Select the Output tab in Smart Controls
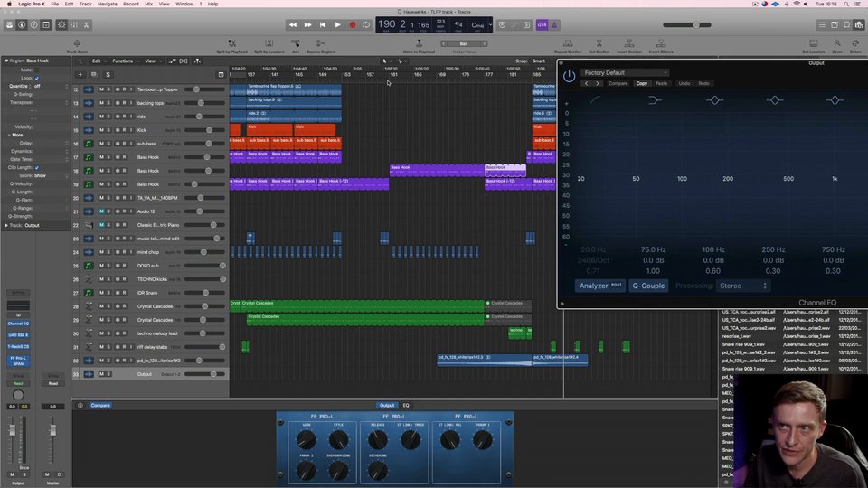 tap(386, 406)
